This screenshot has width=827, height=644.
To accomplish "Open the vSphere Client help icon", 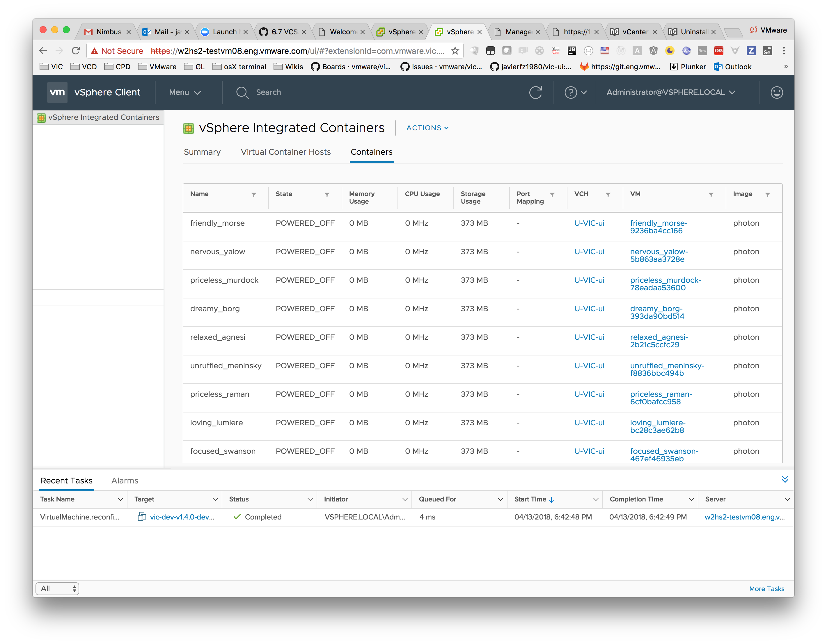I will (571, 92).
